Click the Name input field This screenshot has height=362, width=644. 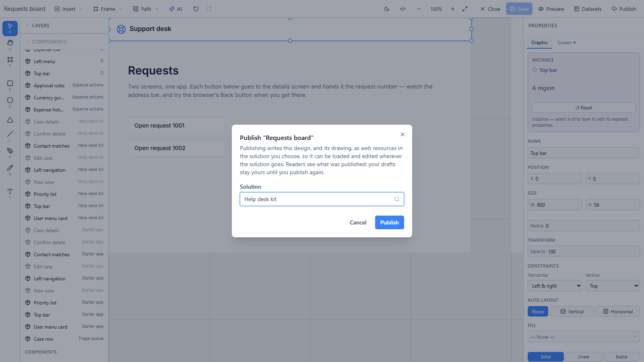coord(584,153)
